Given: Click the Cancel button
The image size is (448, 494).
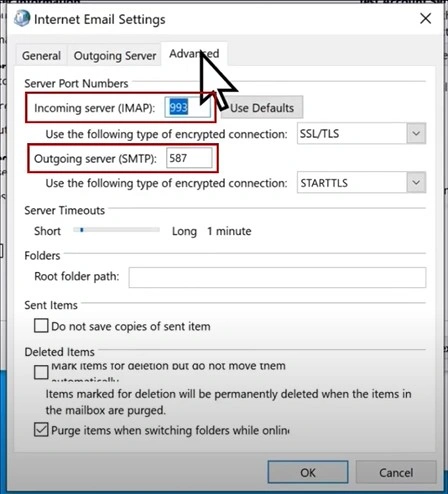Looking at the screenshot, I should coord(396,472).
